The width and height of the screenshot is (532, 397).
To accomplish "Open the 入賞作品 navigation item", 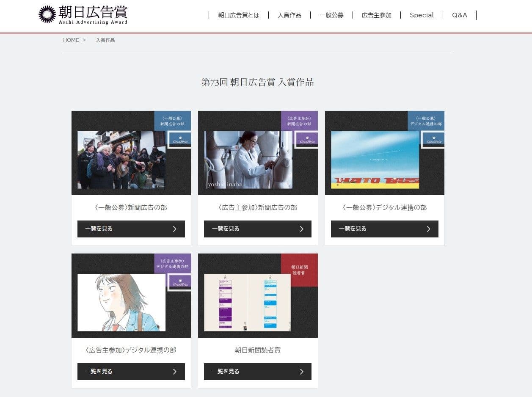I will pos(289,15).
